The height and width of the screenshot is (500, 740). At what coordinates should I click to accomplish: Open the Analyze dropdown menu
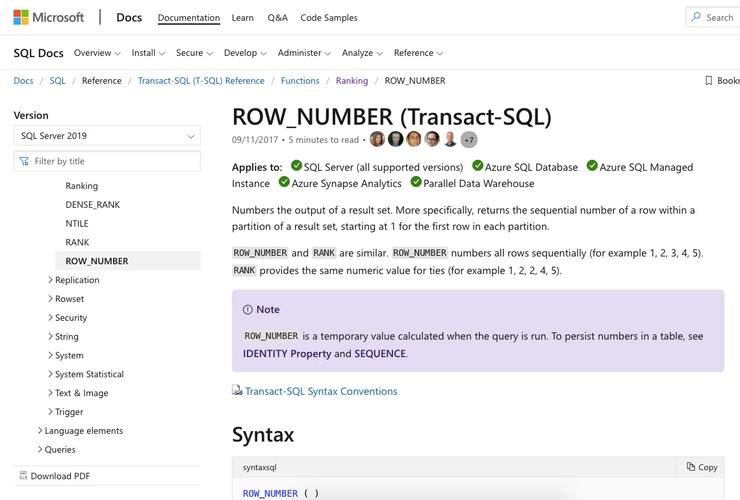[362, 53]
